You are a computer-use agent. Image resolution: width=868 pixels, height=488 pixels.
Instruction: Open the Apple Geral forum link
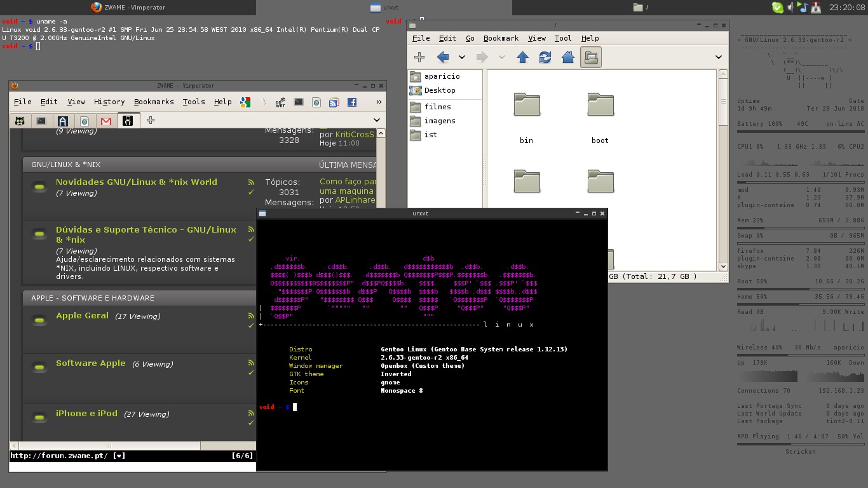pyautogui.click(x=82, y=316)
